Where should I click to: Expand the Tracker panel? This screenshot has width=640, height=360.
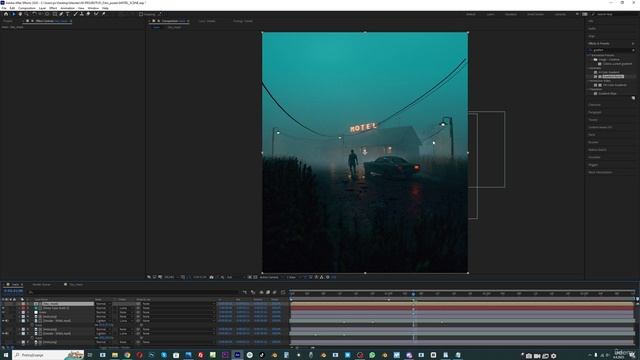point(593,120)
